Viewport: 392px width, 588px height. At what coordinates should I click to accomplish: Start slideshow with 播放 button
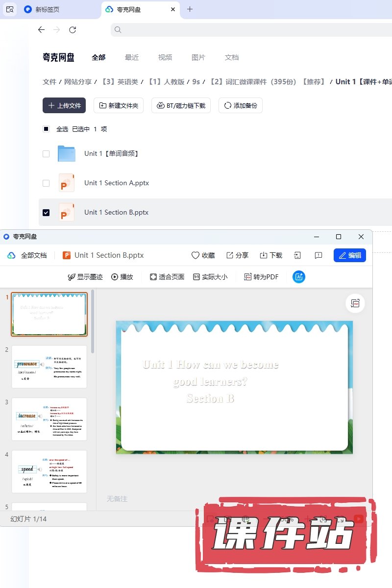115,277
